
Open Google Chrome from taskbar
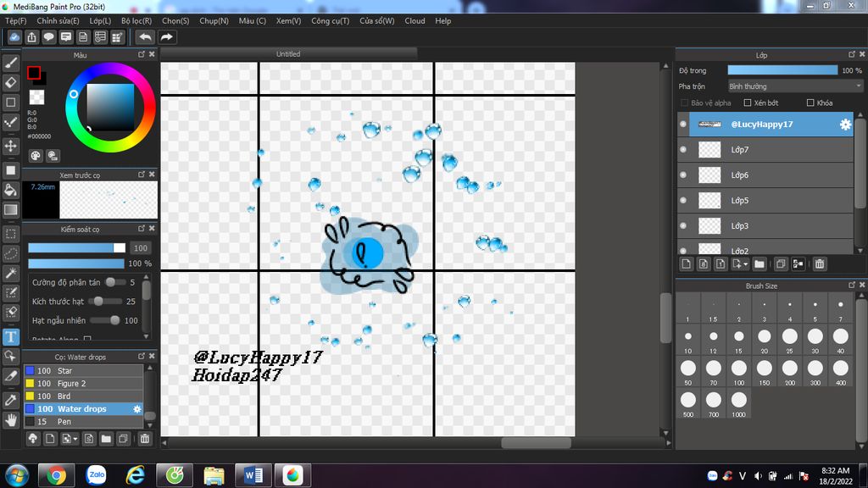(x=56, y=475)
